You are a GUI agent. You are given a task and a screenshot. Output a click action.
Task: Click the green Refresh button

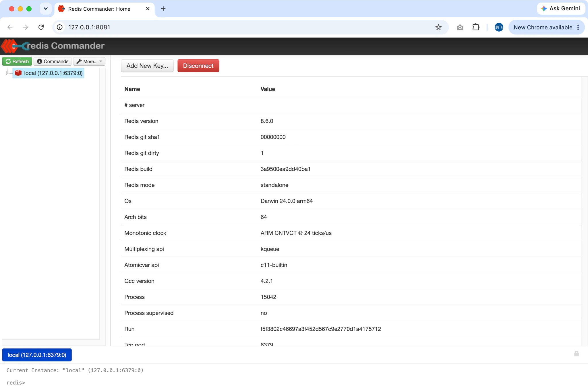(17, 61)
